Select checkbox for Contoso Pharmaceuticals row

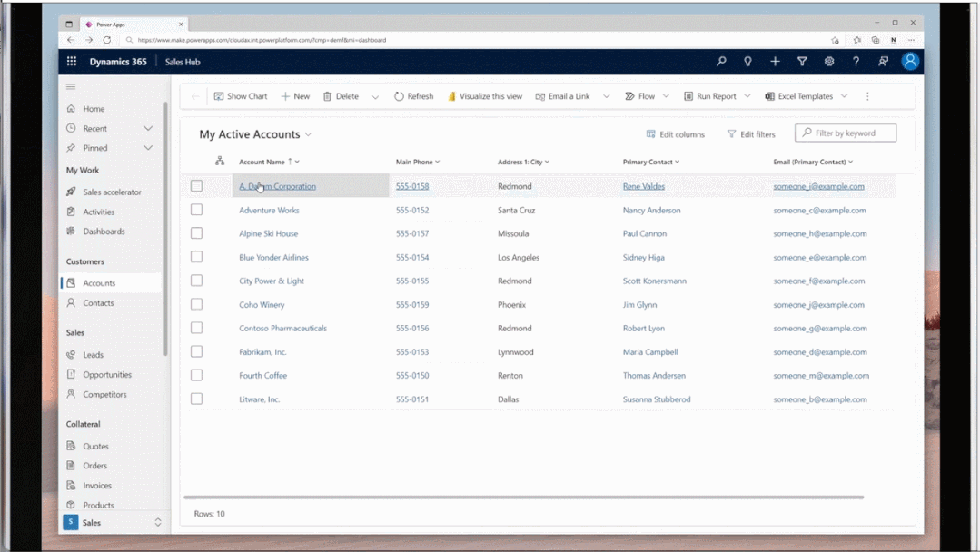coord(196,328)
